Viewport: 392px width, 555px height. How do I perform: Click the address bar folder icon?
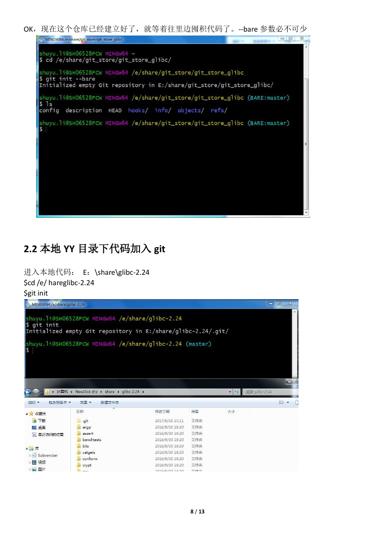coord(47,392)
